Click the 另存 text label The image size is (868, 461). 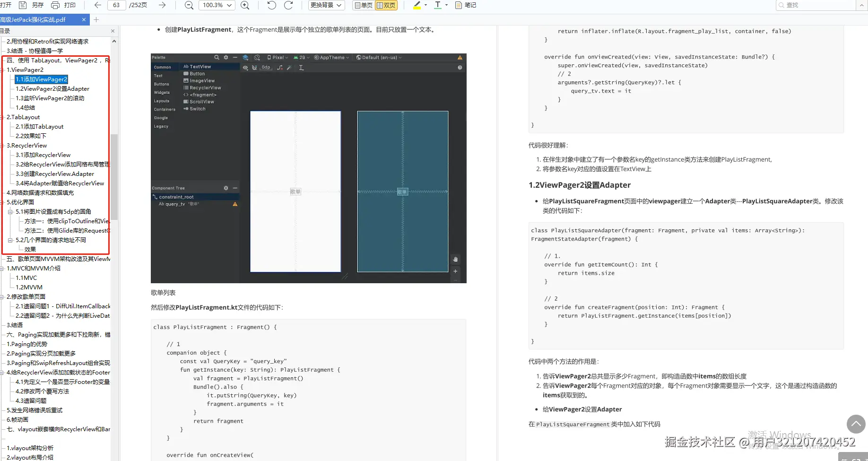37,5
